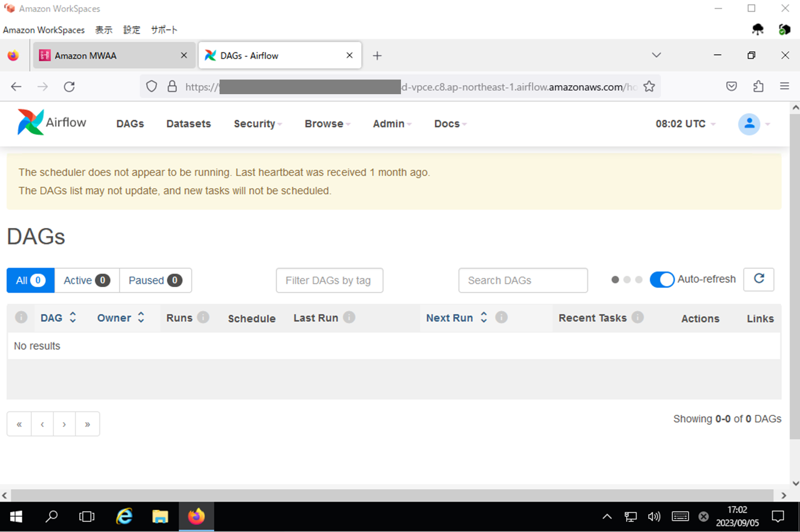Show hidden system tray icons chevron
The image size is (800, 532).
point(607,516)
